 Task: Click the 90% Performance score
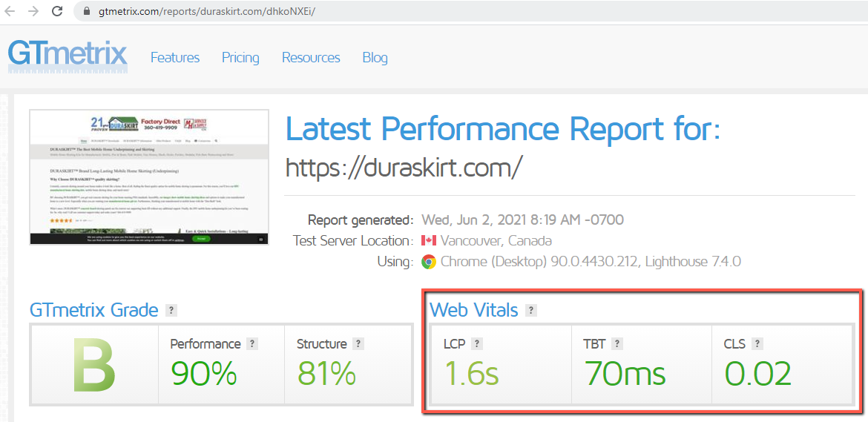[204, 373]
